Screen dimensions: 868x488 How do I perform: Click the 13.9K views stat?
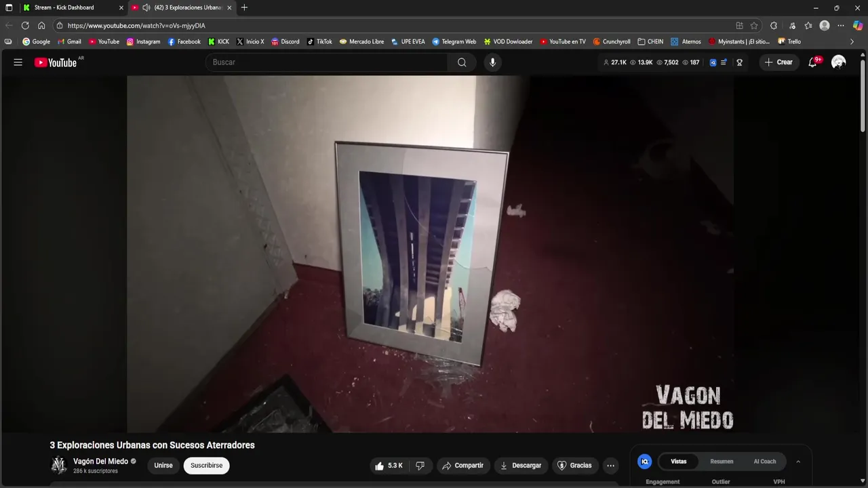click(642, 62)
